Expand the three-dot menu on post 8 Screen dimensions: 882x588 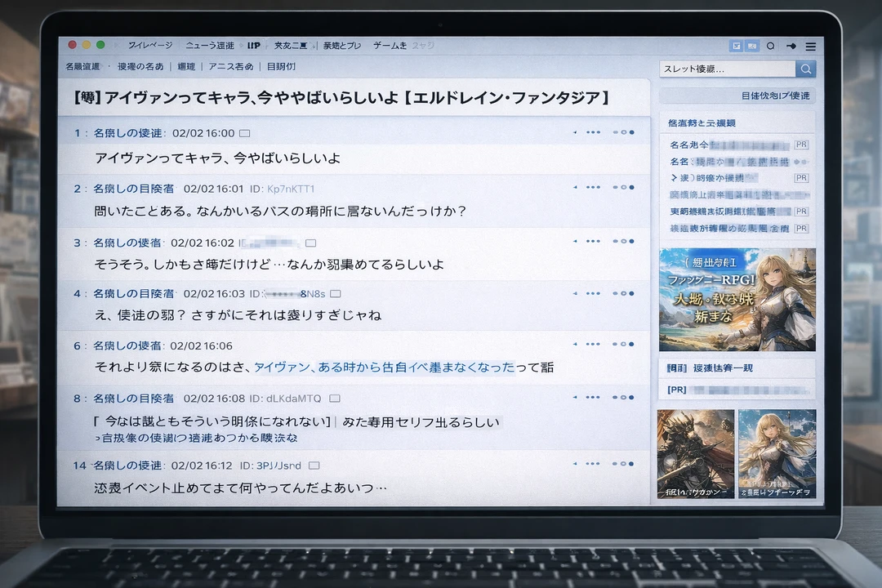(x=594, y=398)
